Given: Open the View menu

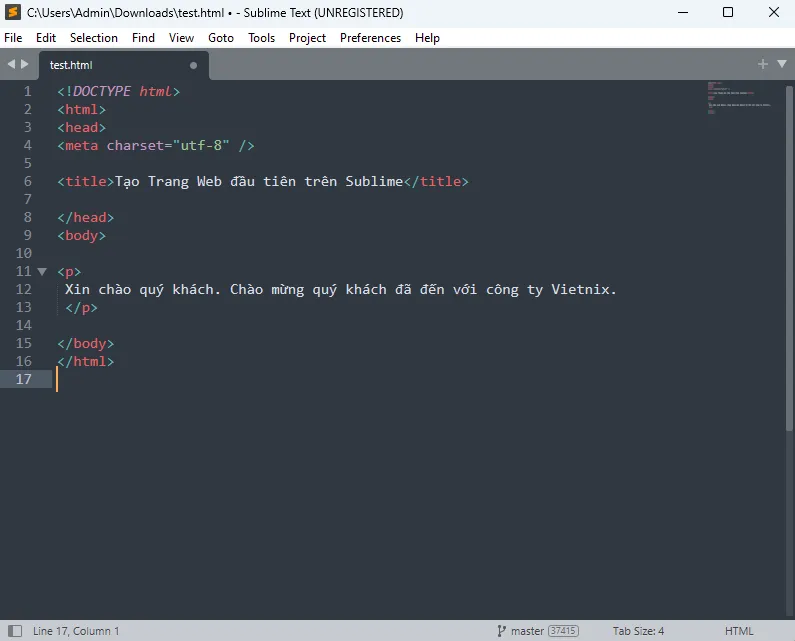Looking at the screenshot, I should (x=181, y=38).
